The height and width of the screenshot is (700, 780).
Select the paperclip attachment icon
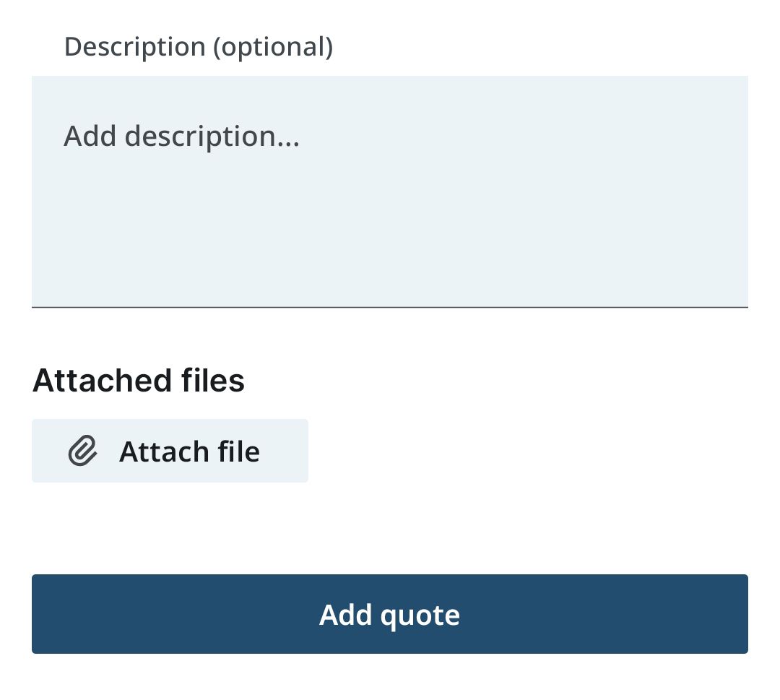(82, 451)
